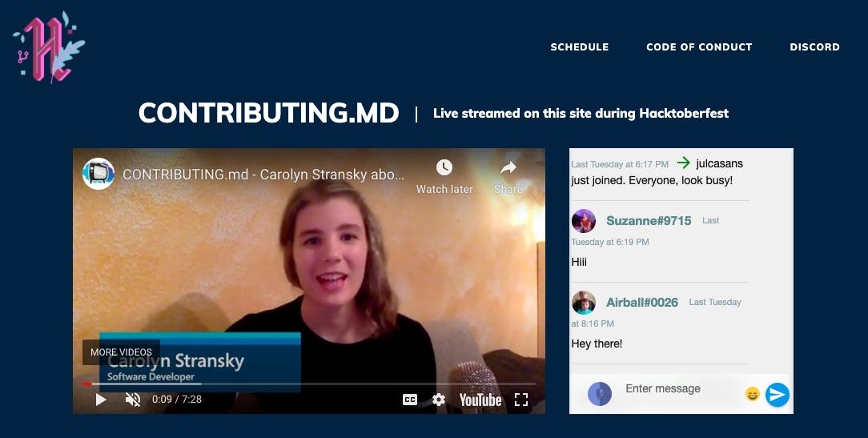Click Airball#0026 avatar in chat

point(584,303)
